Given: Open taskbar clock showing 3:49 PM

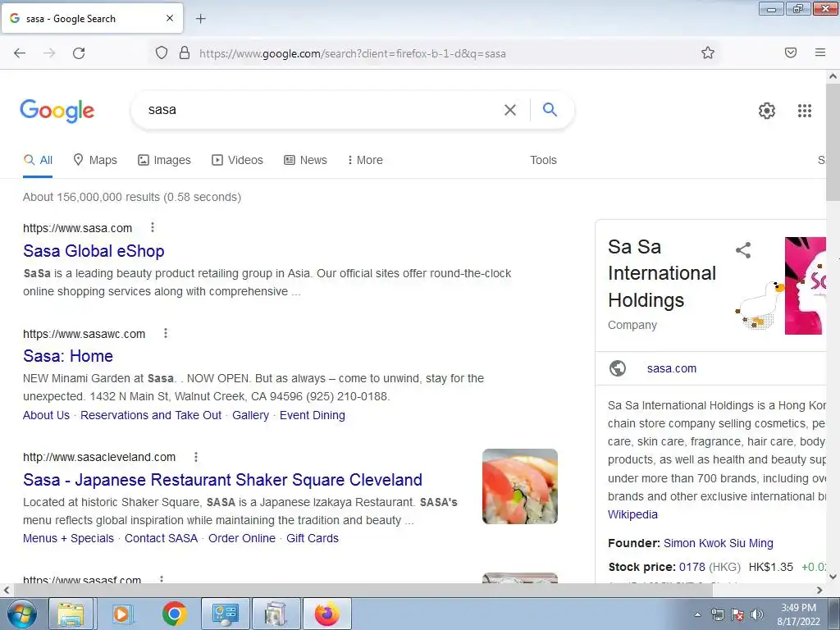Looking at the screenshot, I should point(798,614).
